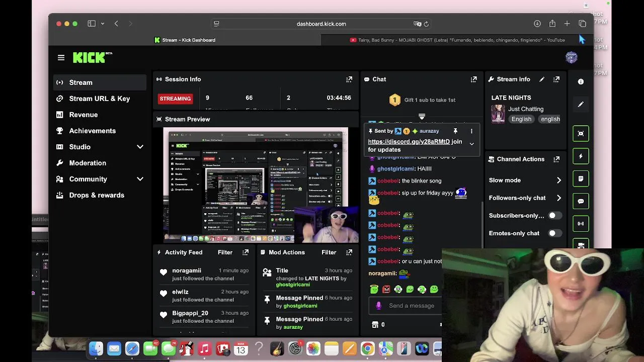Image resolution: width=644 pixels, height=362 pixels.
Task: Pop out the Mod Actions panel
Action: tap(349, 252)
